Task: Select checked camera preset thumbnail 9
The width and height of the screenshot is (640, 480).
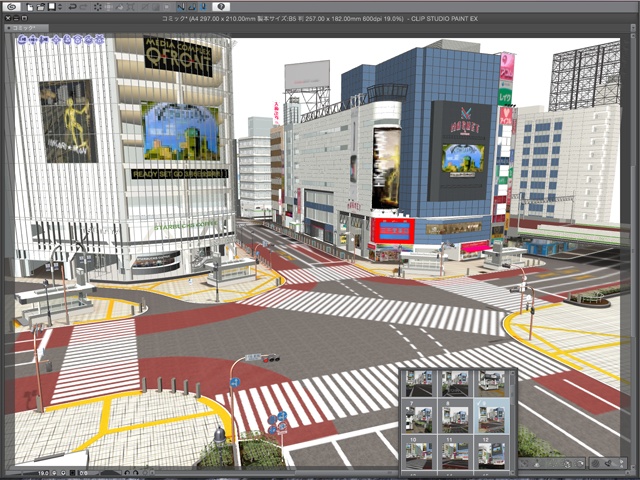Action: click(491, 417)
